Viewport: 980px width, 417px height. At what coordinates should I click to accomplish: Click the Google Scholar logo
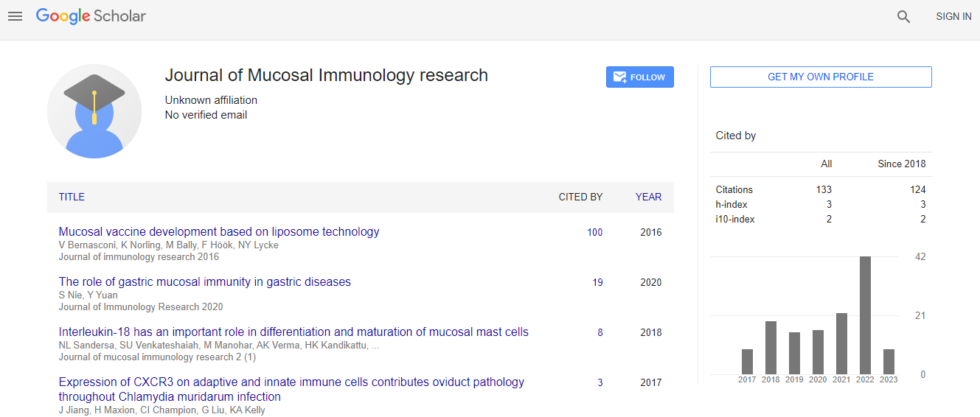pyautogui.click(x=91, y=16)
